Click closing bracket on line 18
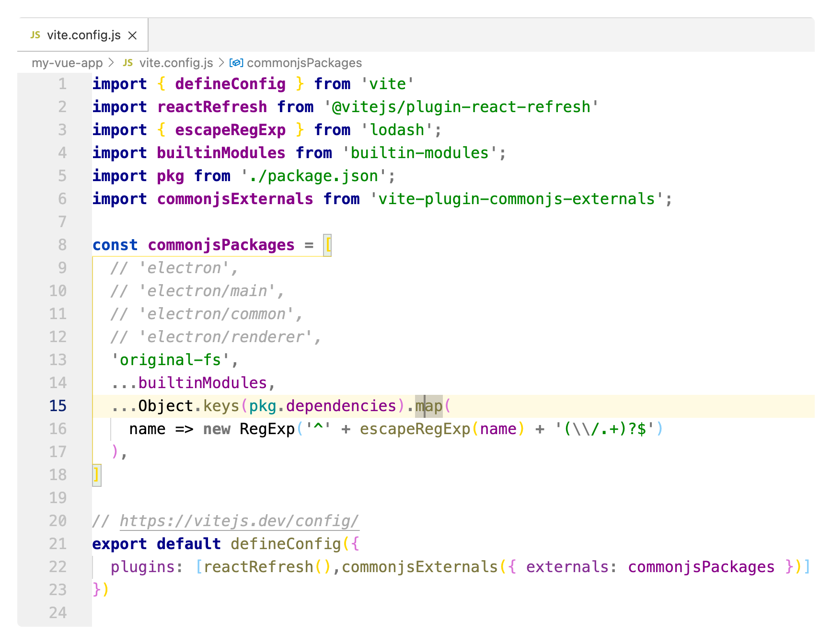 [x=96, y=475]
